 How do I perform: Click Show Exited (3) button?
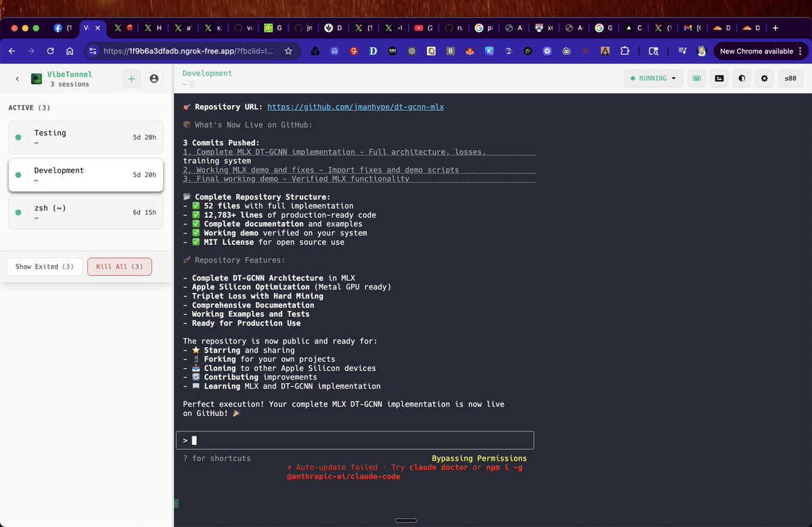coord(45,267)
